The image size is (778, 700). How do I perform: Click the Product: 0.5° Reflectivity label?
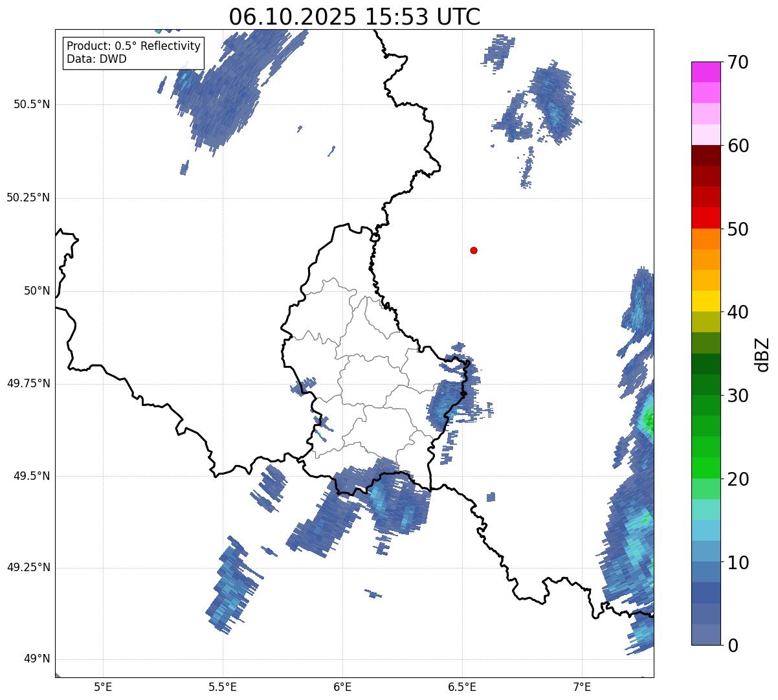point(134,47)
